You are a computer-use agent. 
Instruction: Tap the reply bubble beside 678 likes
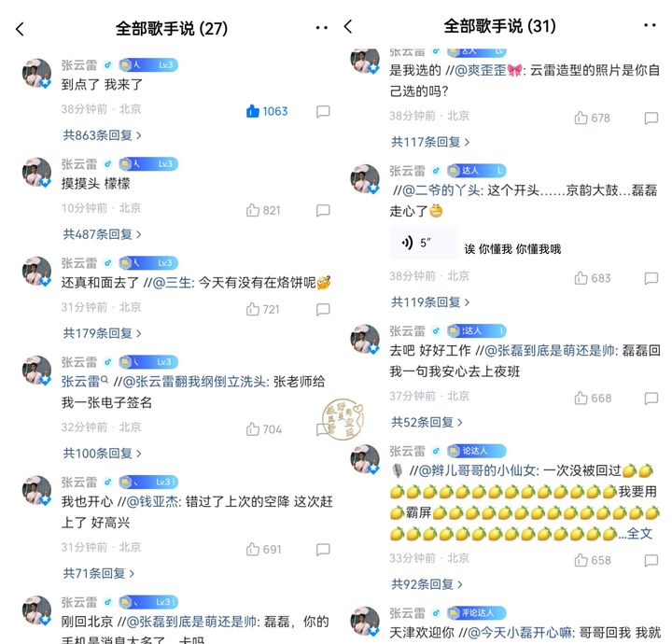pos(651,118)
